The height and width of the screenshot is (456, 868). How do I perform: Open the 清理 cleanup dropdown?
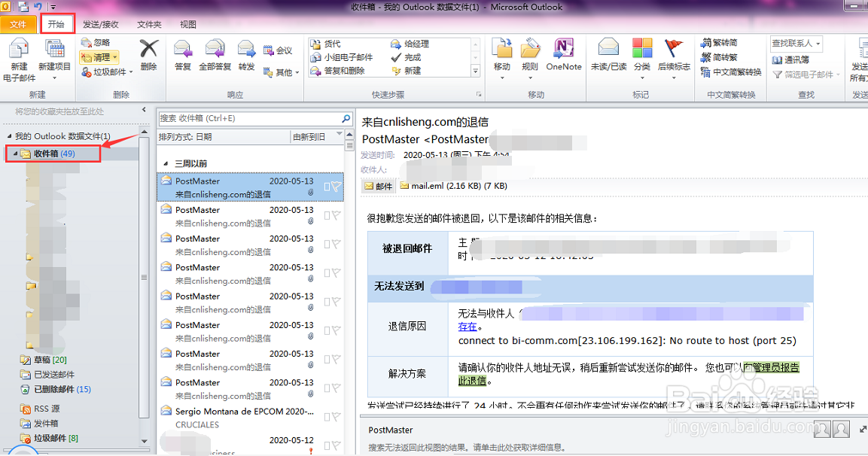point(99,57)
